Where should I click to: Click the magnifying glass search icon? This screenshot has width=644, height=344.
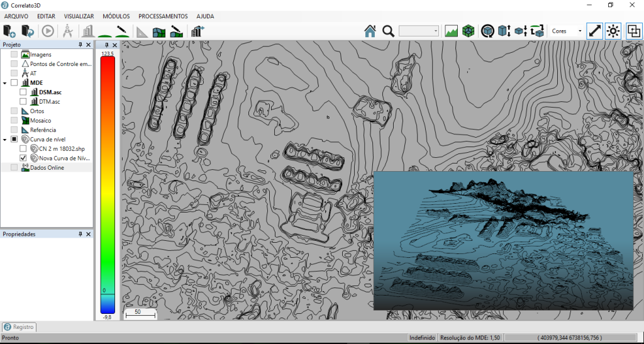[x=388, y=31]
